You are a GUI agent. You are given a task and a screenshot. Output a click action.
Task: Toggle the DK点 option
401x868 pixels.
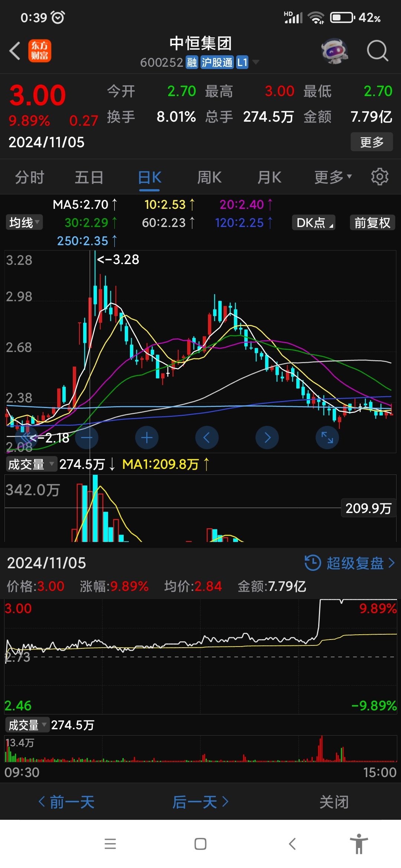point(314,223)
